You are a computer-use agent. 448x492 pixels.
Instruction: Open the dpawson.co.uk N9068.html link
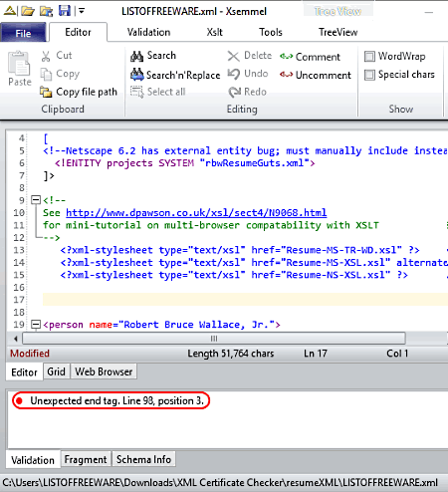click(196, 212)
